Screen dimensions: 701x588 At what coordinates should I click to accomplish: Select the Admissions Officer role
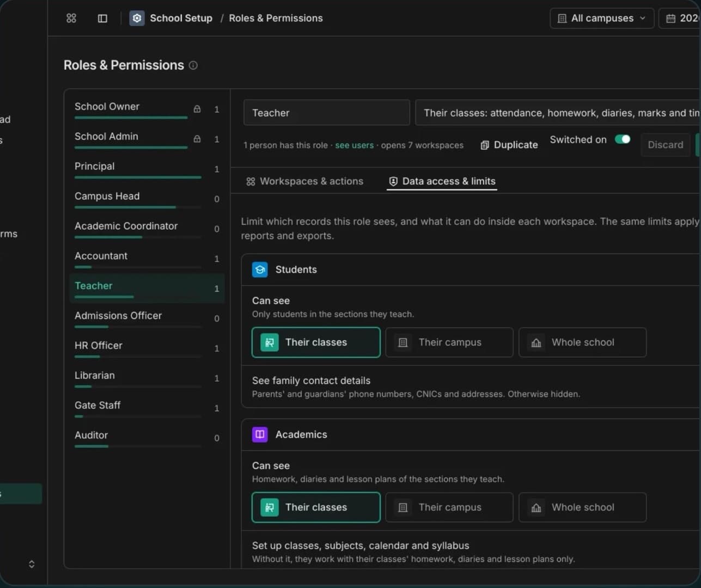tap(147, 318)
